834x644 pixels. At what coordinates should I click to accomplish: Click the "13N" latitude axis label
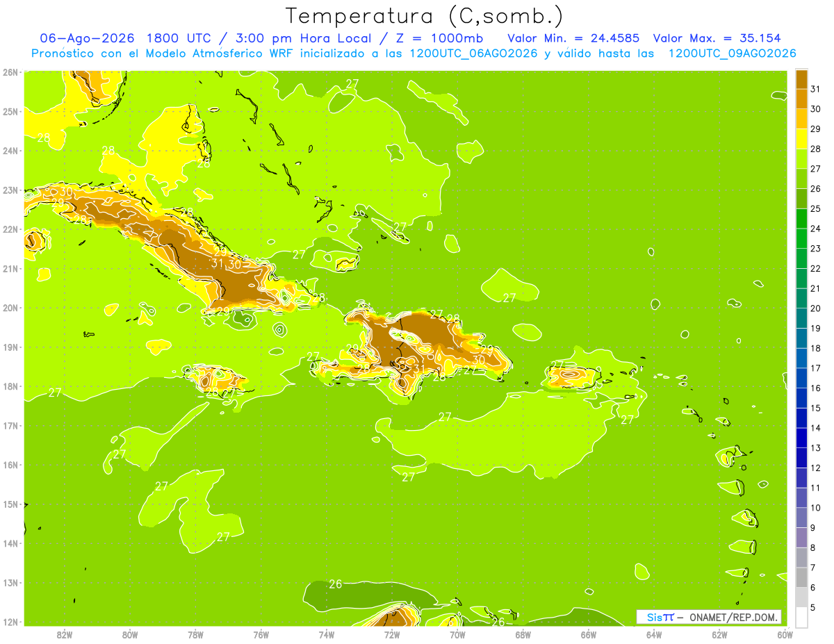tap(10, 583)
